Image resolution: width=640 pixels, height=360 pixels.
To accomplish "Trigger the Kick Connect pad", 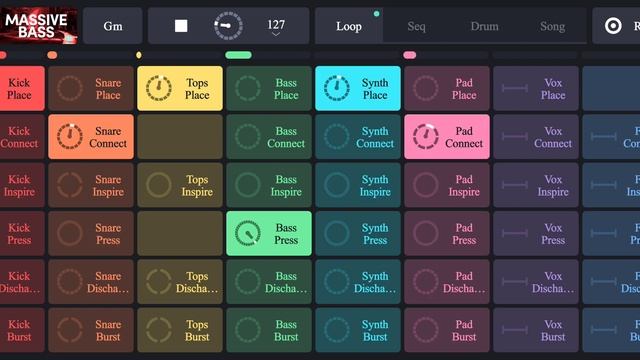I will [x=22, y=137].
